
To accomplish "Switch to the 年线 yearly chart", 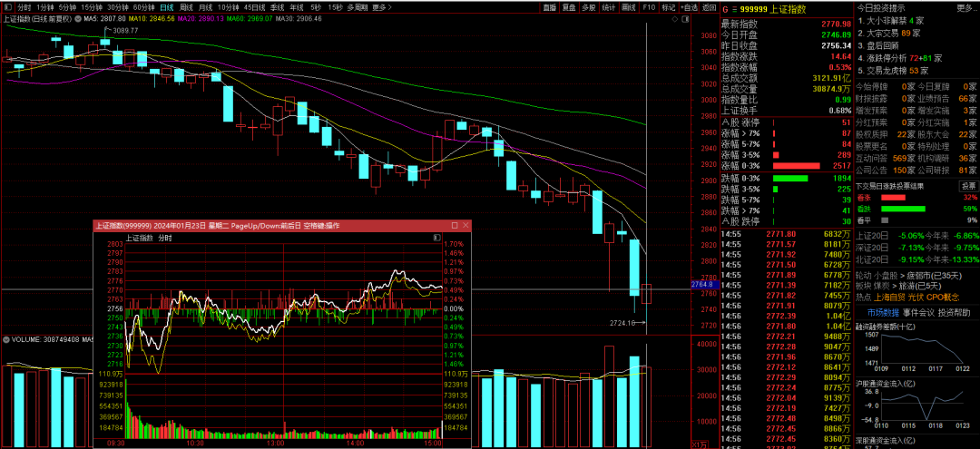I will coord(297,7).
